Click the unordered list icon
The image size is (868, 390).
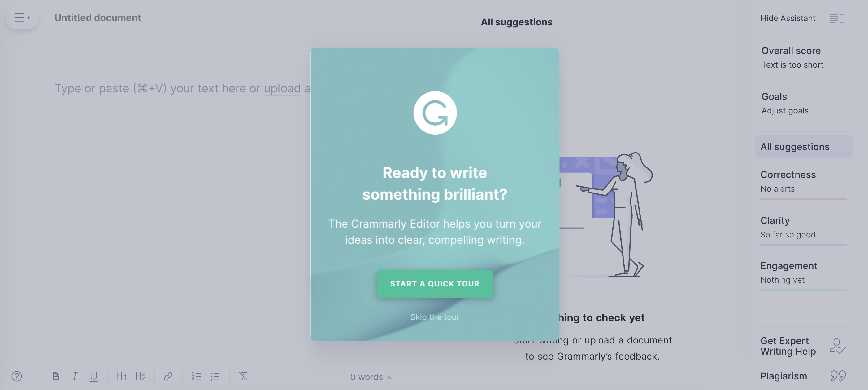click(x=215, y=377)
